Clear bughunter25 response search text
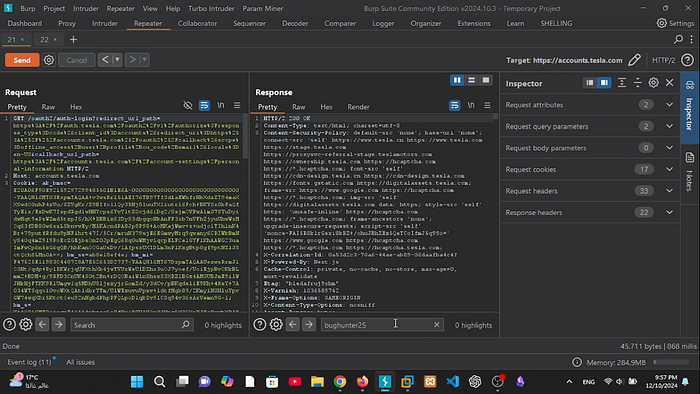 click(437, 325)
